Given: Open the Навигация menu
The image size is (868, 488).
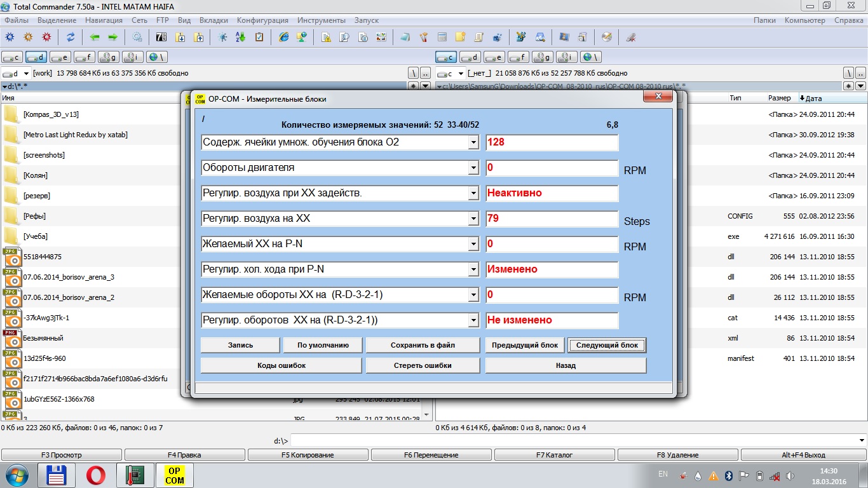Looking at the screenshot, I should click(104, 20).
